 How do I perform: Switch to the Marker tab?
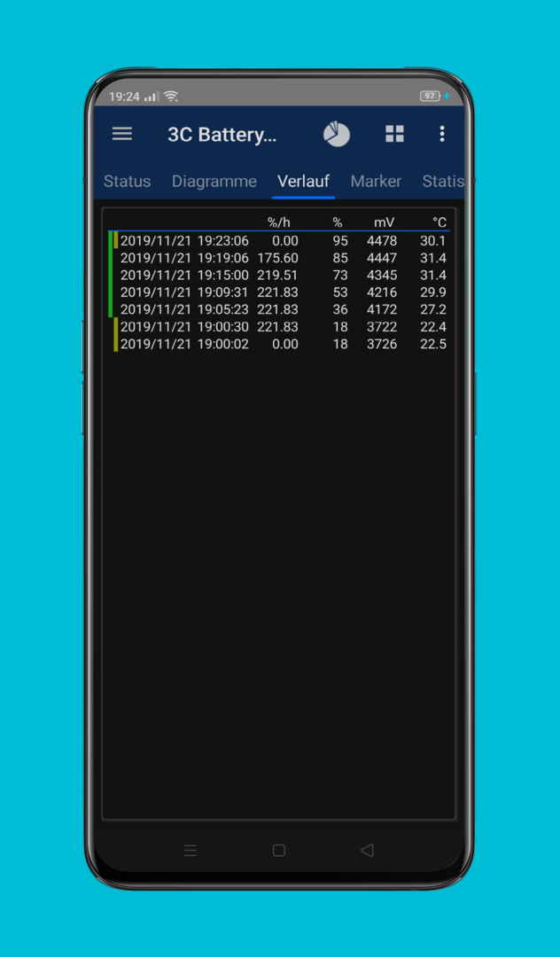376,182
